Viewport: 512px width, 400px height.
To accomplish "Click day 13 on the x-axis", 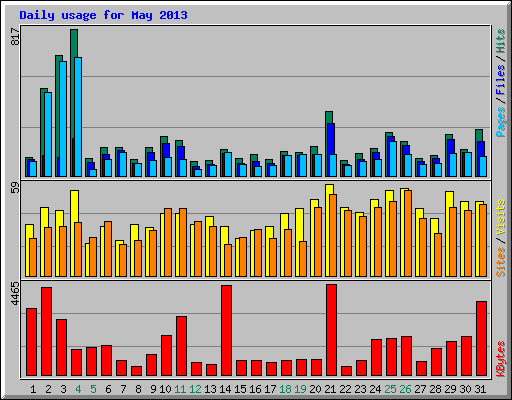I will pos(210,389).
